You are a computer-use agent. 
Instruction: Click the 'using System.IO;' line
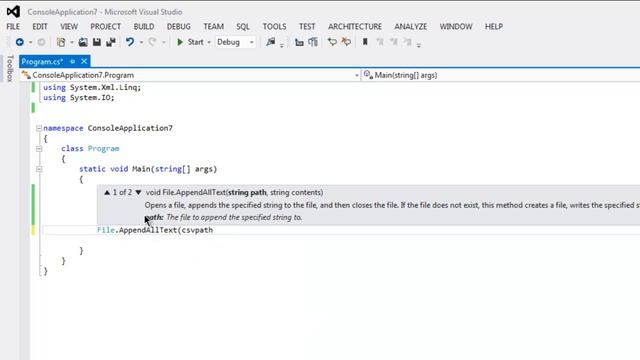(79, 98)
